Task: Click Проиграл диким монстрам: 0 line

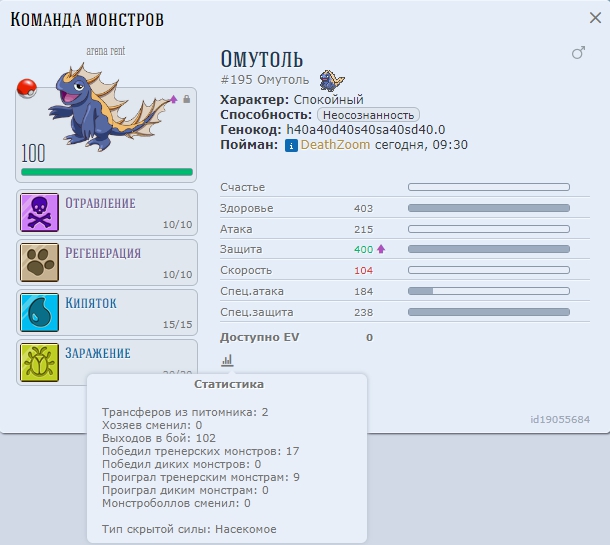Action: point(185,490)
